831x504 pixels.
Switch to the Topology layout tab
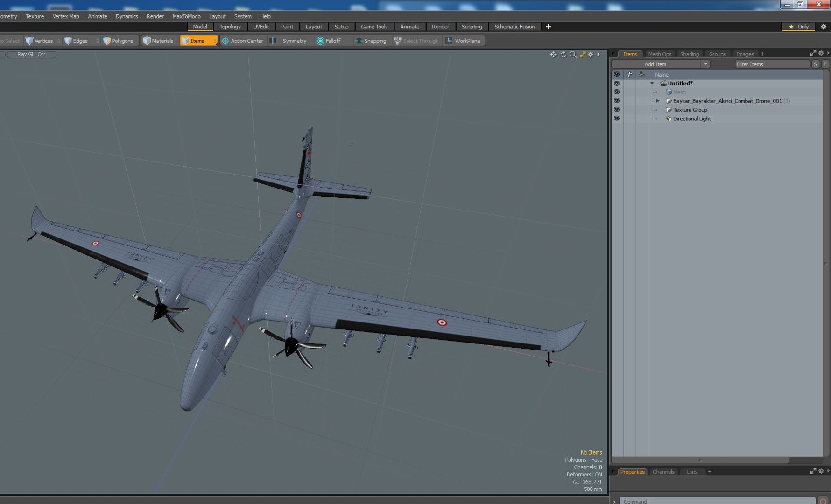tap(230, 27)
